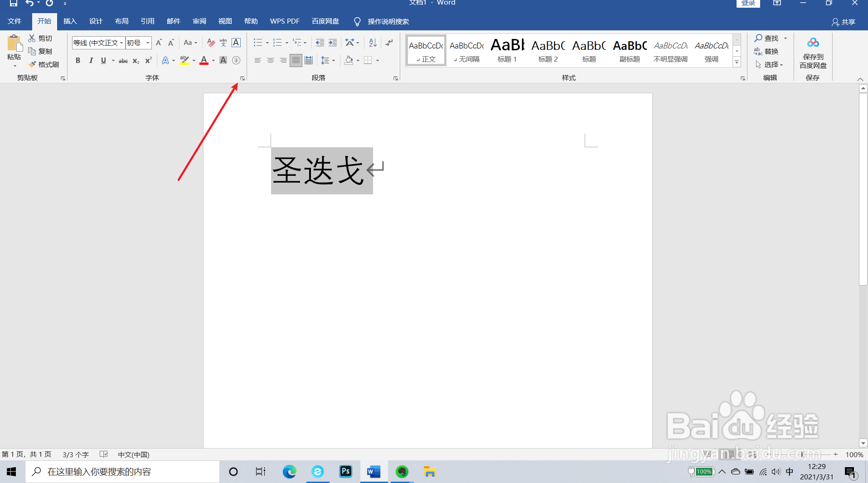Image resolution: width=868 pixels, height=483 pixels.
Task: Click the enclosed character (circled 字) icon
Action: point(236,60)
